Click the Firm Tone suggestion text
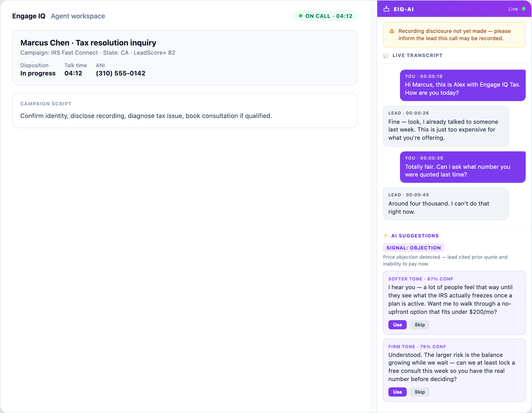The width and height of the screenshot is (532, 413). [x=451, y=367]
